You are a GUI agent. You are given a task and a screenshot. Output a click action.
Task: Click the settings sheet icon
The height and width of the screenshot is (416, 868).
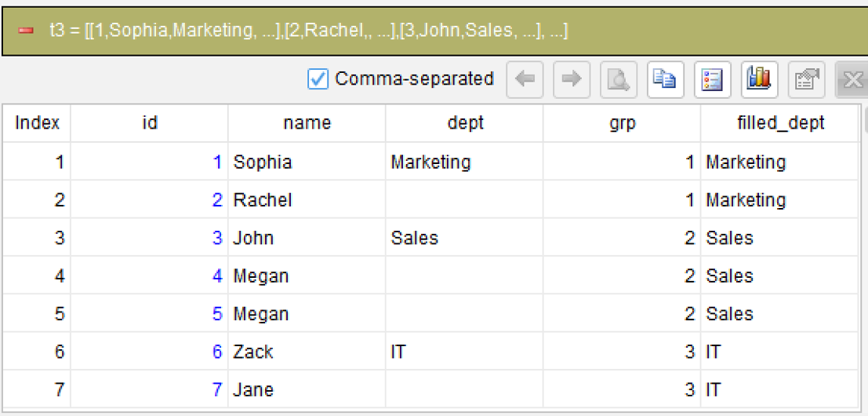[806, 79]
